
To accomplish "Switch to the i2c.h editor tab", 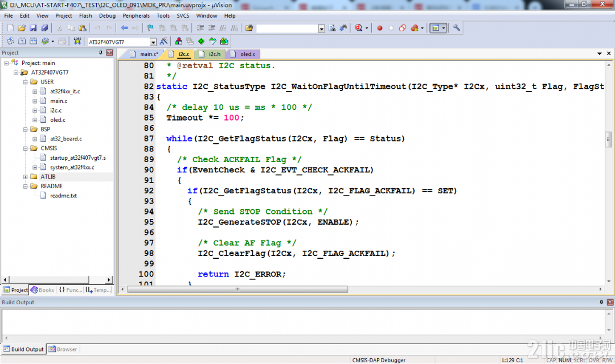I will (210, 54).
